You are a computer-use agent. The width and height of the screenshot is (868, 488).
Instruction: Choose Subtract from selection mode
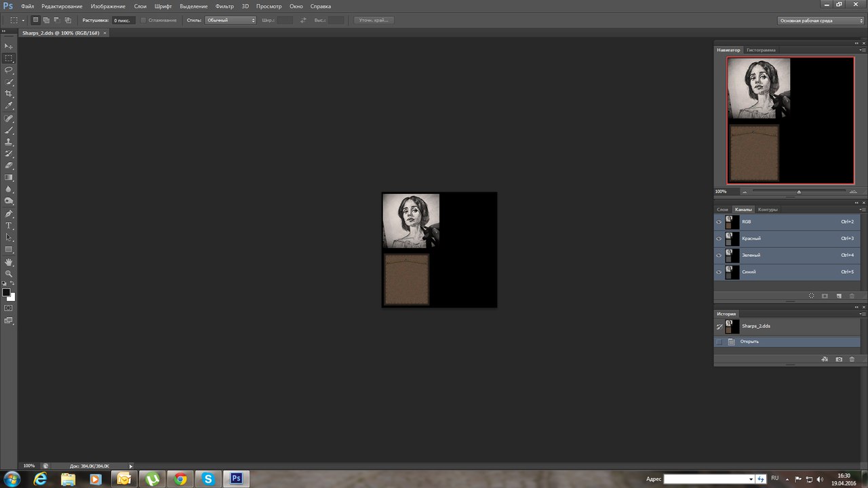(x=57, y=20)
